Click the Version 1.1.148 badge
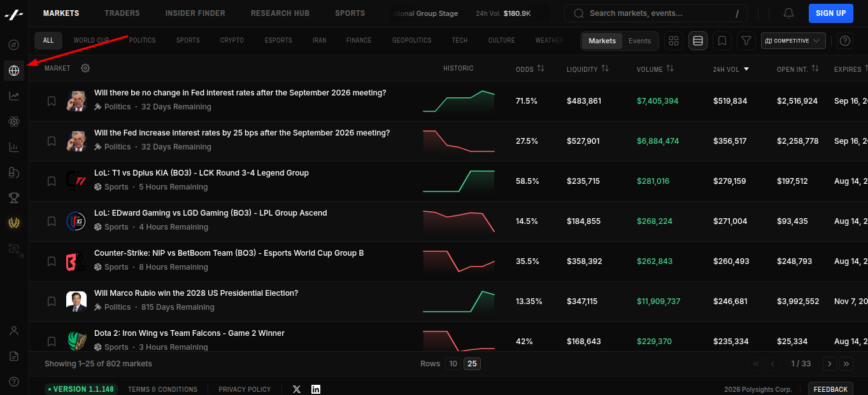The height and width of the screenshot is (395, 868). pyautogui.click(x=80, y=389)
